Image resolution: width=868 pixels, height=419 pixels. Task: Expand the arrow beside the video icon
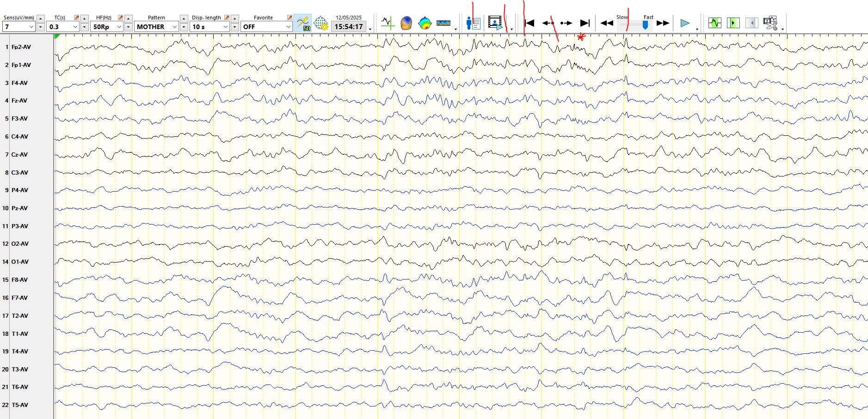point(511,29)
